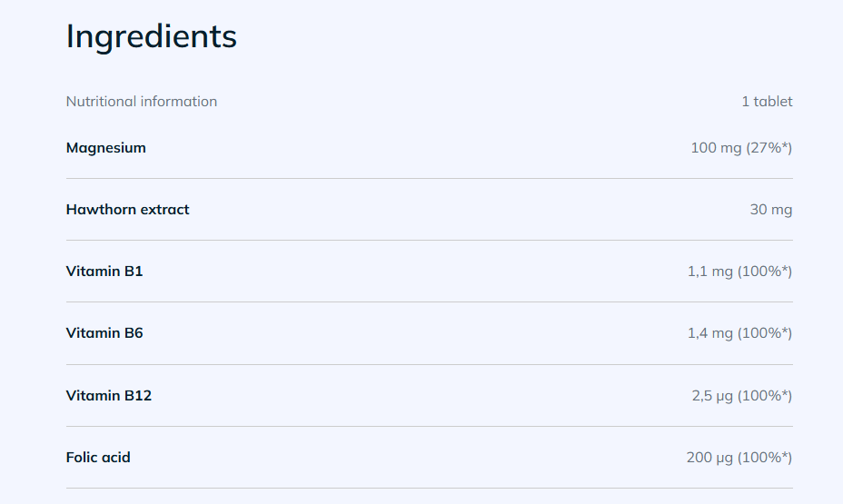Click the divider line below Vitamin B1 row
This screenshot has width=843, height=504.
pos(429,302)
